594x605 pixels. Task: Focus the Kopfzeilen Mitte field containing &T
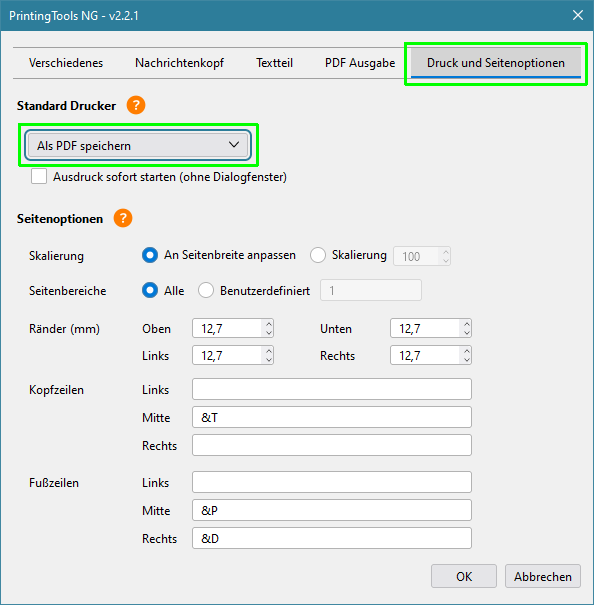(332, 417)
